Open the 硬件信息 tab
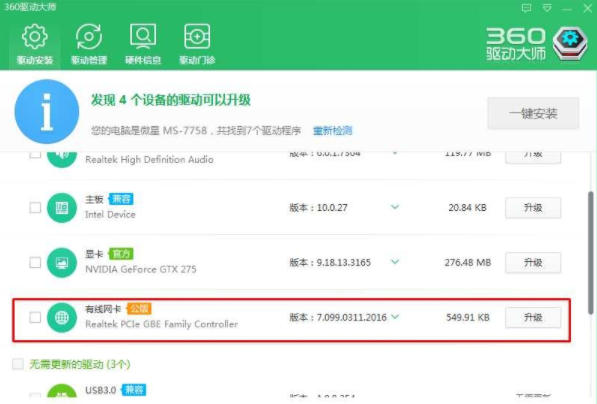Image resolution: width=597 pixels, height=404 pixels. [x=143, y=44]
